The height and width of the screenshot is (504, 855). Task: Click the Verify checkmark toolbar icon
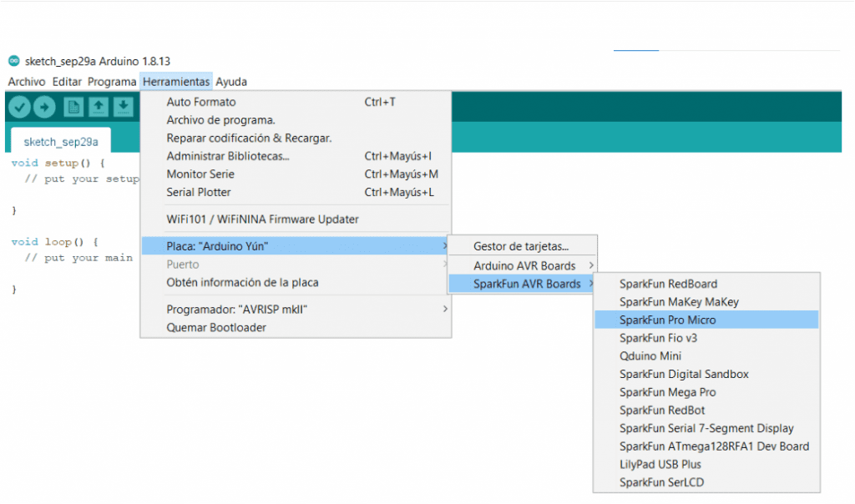click(x=19, y=107)
